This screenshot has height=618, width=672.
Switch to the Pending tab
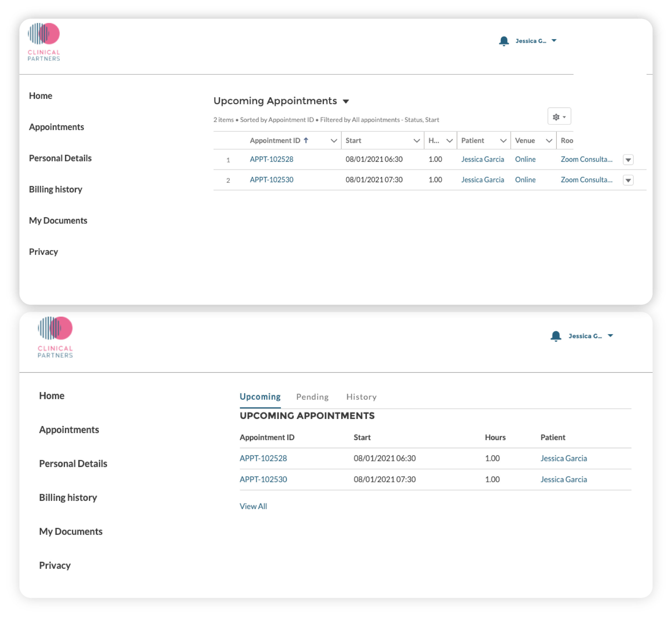click(x=312, y=397)
